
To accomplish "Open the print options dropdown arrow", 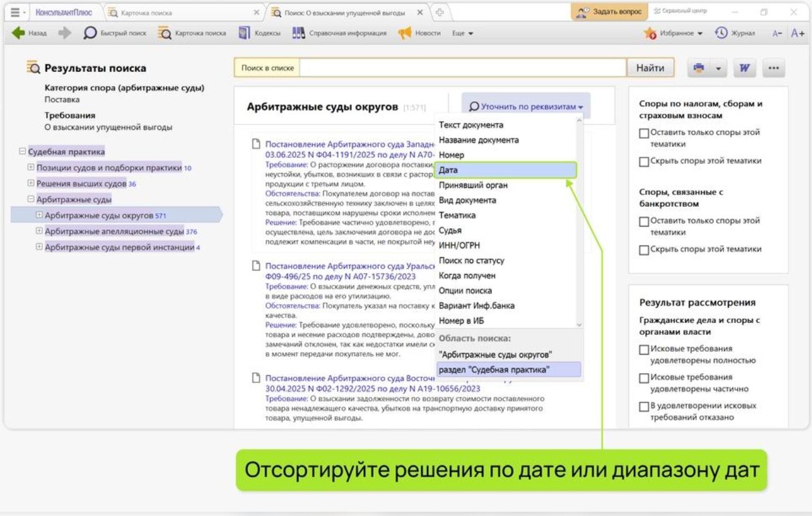I will coord(719,68).
